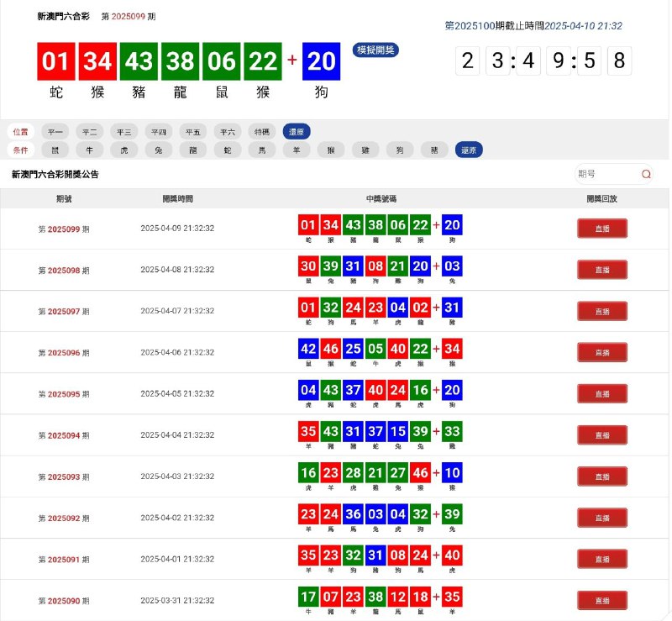Click the 新澳門六合彩開獎公告 heading
The width and height of the screenshot is (672, 621).
coord(55,174)
